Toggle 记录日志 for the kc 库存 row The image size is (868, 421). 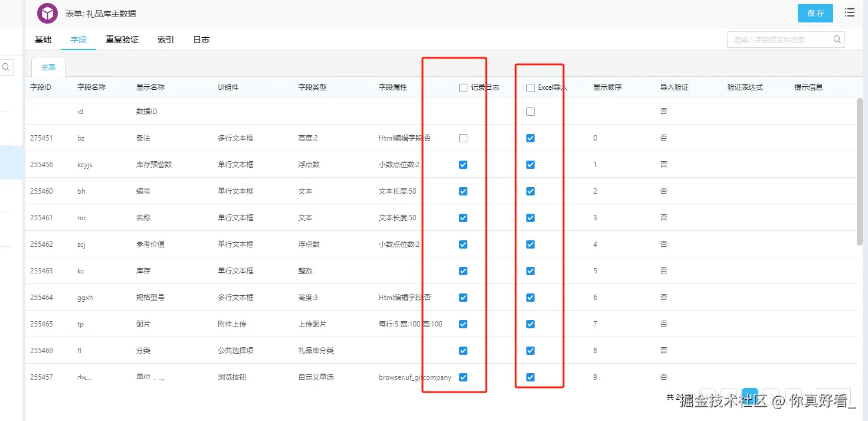coord(463,271)
